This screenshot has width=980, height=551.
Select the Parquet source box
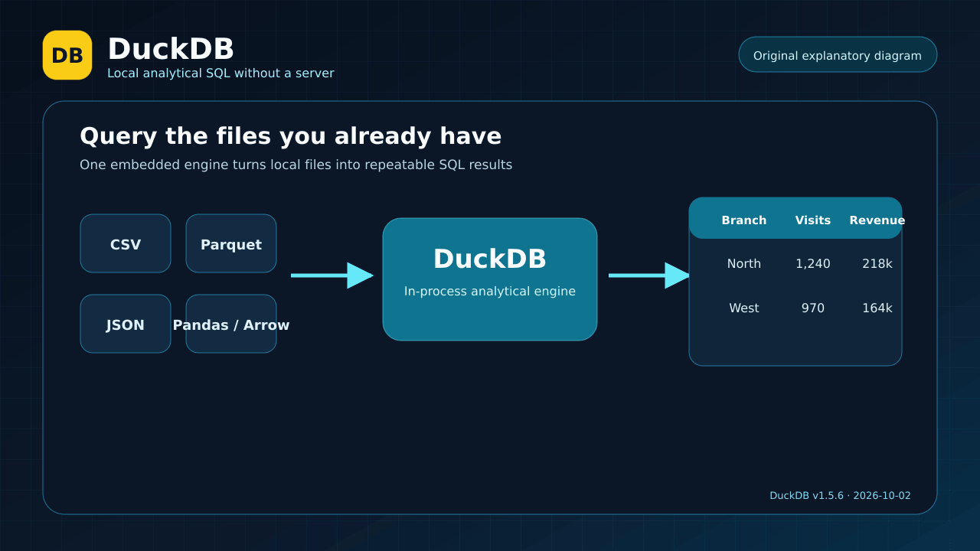231,244
